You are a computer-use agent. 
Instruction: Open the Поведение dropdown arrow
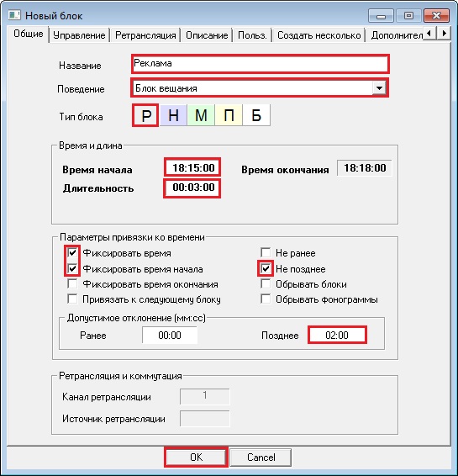pos(379,88)
